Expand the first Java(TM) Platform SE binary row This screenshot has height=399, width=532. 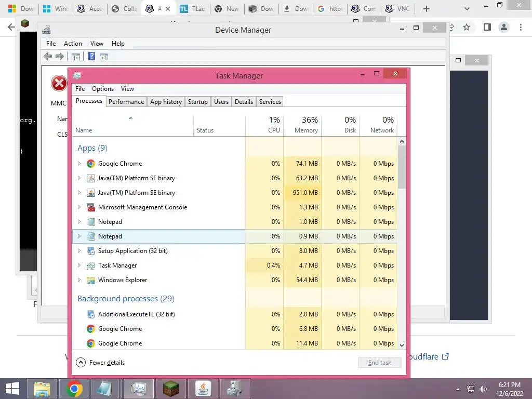(79, 178)
